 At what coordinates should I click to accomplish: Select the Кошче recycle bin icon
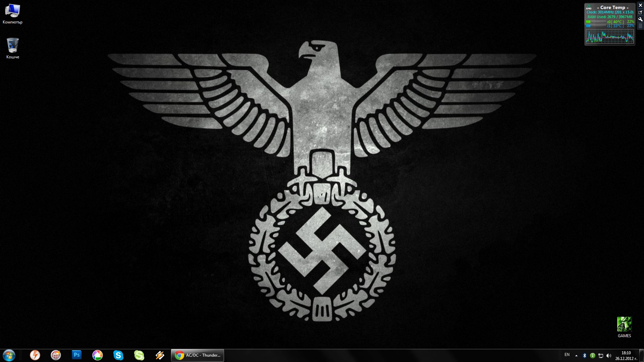point(13,48)
